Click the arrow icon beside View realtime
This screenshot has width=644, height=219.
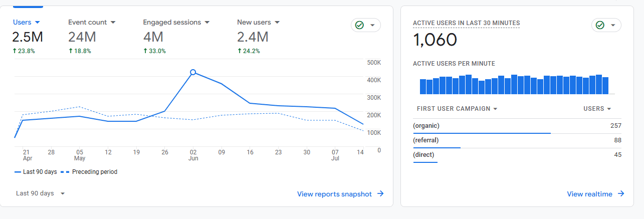pos(621,194)
